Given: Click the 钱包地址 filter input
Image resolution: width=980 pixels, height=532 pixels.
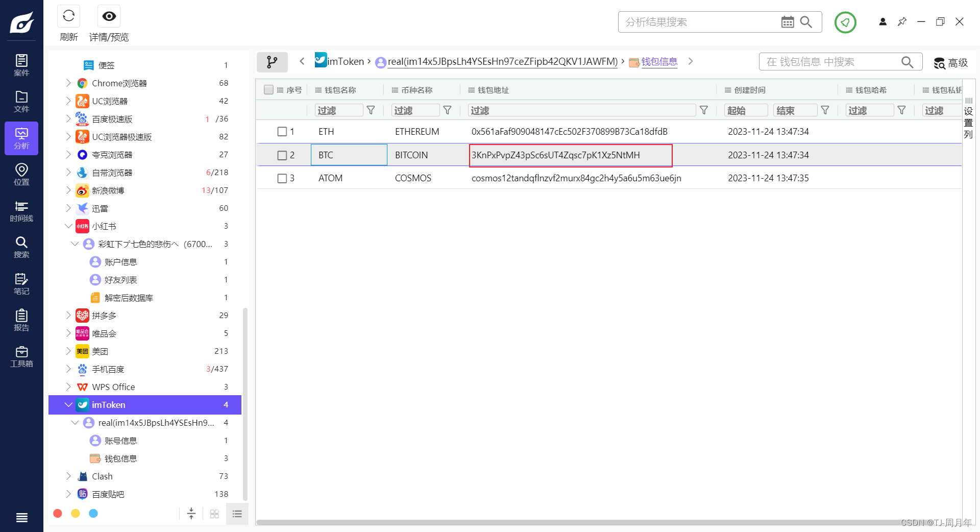Looking at the screenshot, I should (582, 110).
